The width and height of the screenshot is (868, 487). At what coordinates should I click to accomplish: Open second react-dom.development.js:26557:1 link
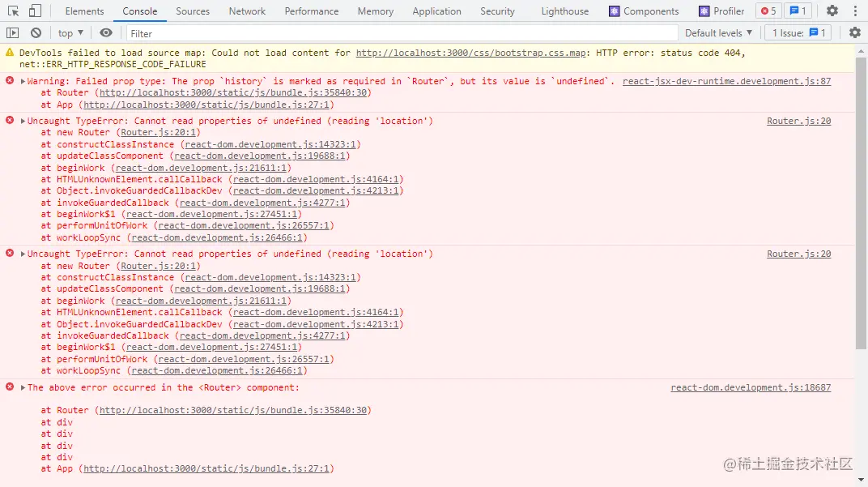click(x=244, y=359)
